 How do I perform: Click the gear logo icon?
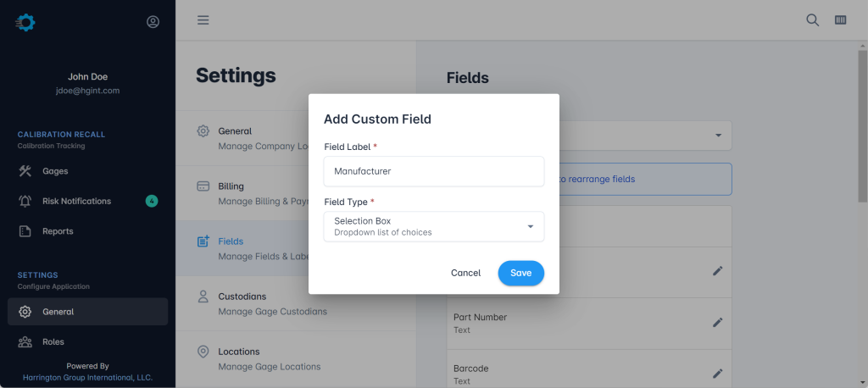click(25, 23)
